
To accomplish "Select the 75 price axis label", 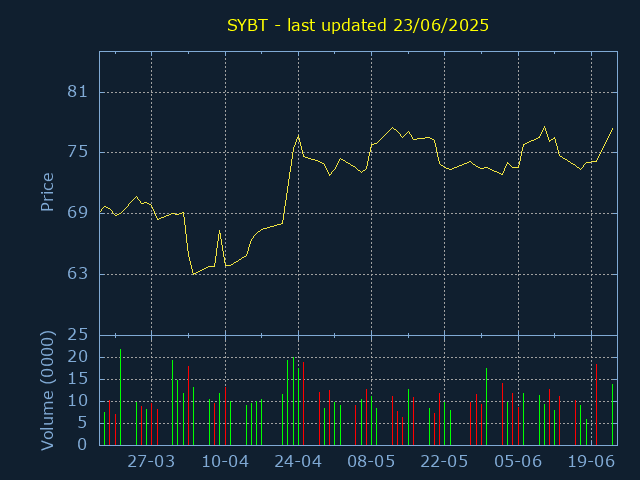I will point(78,152).
